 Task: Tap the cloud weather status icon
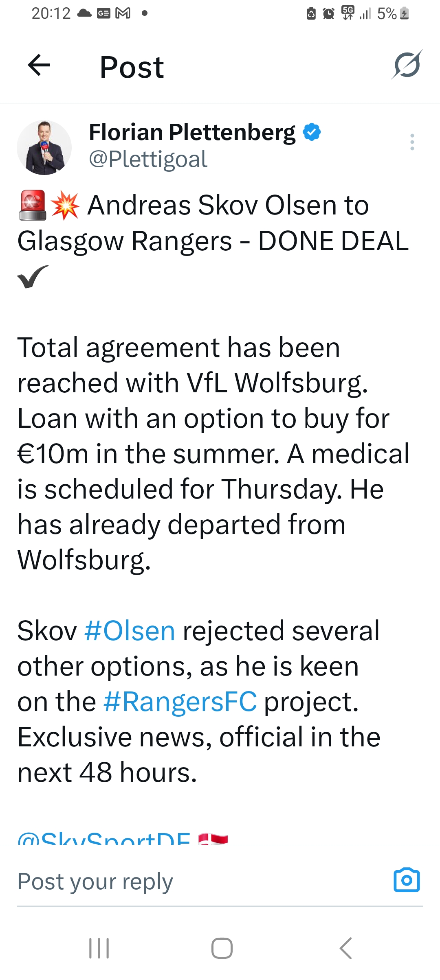pyautogui.click(x=84, y=13)
